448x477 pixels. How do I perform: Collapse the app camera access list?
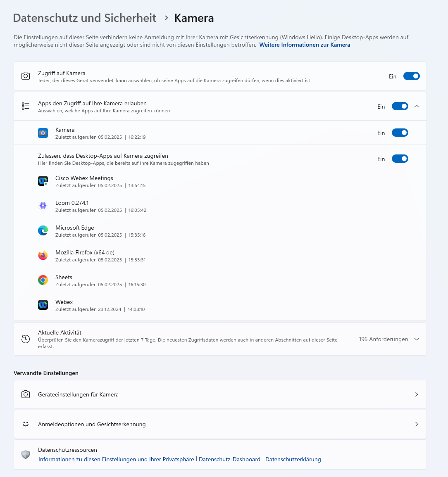click(x=417, y=106)
